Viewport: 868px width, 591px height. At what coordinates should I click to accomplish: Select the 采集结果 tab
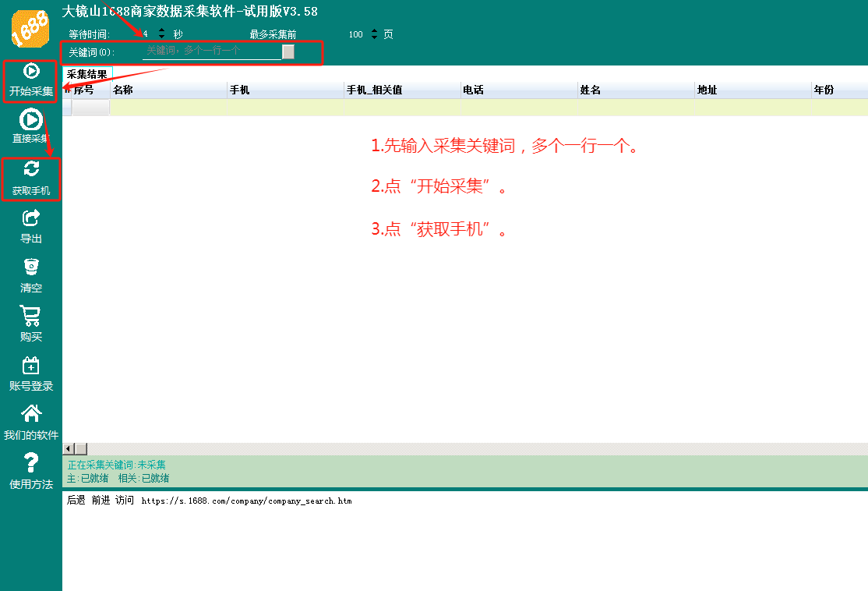click(87, 74)
